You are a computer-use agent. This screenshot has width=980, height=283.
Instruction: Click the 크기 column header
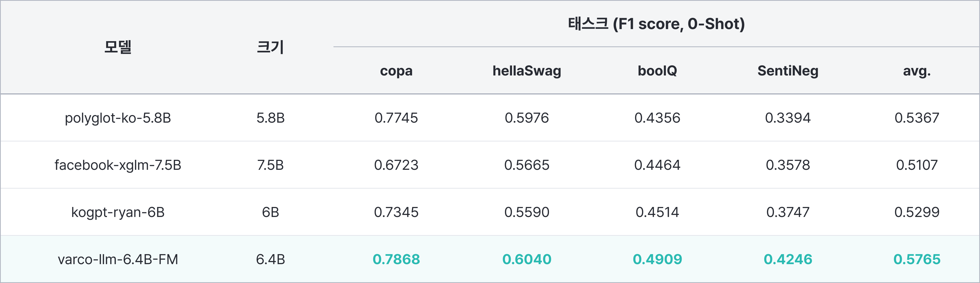(270, 47)
